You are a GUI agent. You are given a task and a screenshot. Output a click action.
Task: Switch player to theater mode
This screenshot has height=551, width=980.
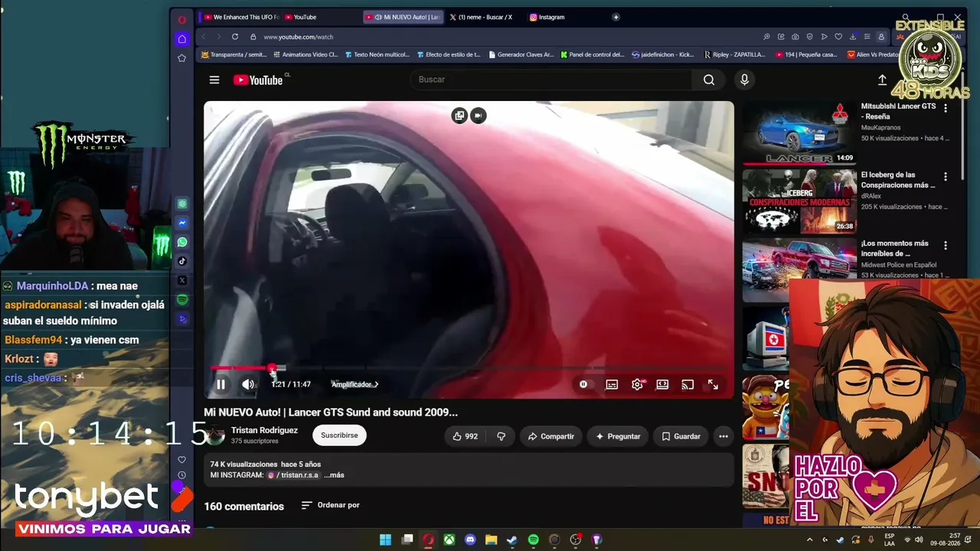coord(662,384)
